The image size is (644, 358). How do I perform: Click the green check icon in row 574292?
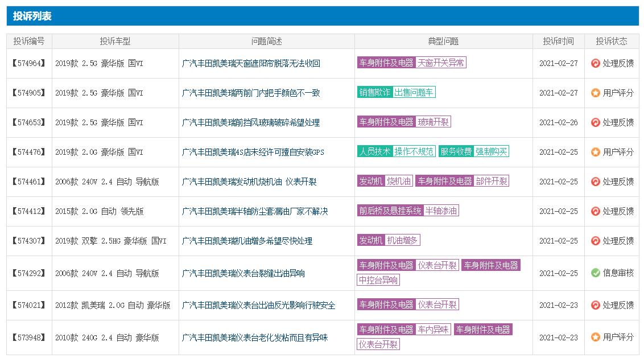(595, 273)
